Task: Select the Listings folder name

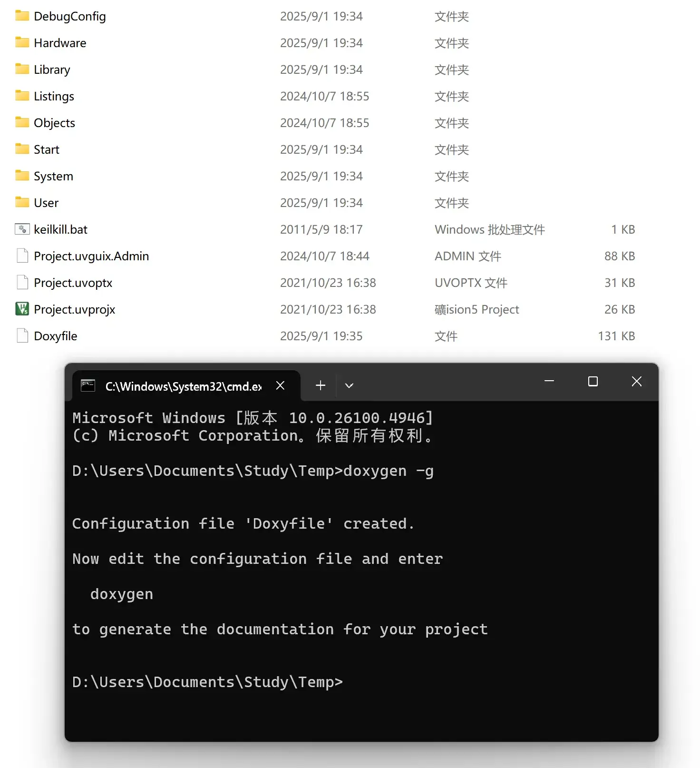Action: (x=54, y=96)
